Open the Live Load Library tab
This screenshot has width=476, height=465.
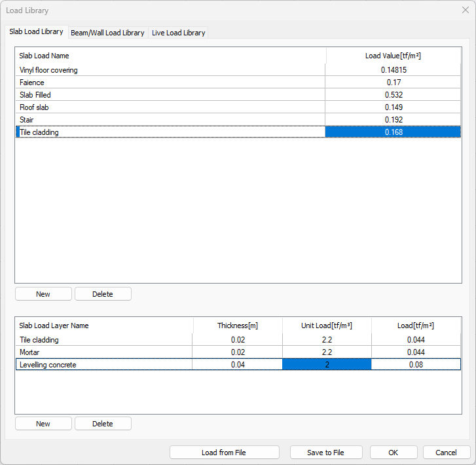click(x=178, y=33)
